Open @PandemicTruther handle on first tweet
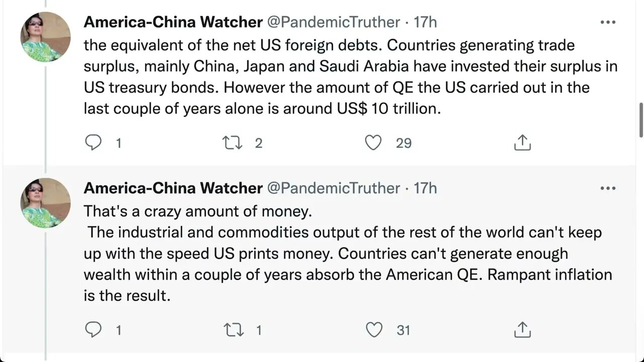Screen dimensions: 644x362 333,22
